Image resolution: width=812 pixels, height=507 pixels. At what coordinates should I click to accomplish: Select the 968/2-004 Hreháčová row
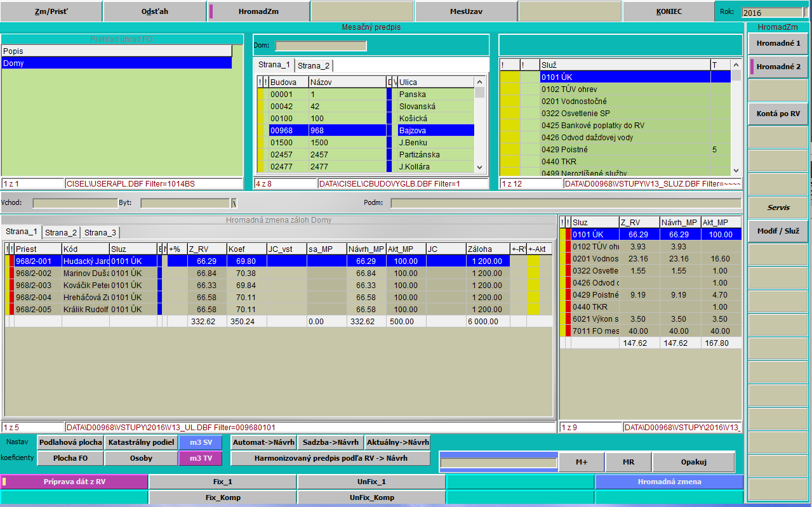(x=279, y=297)
